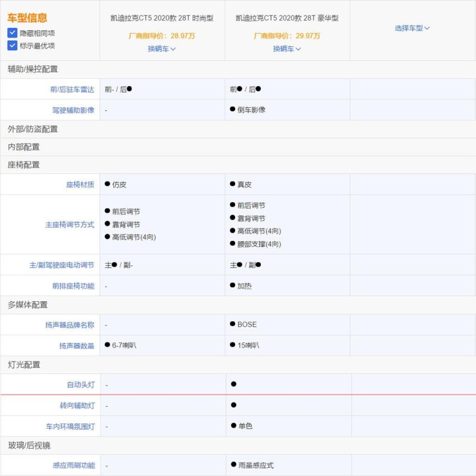This screenshot has height=476, width=476.
Task: Open the 选择车型 dropdown
Action: click(x=412, y=28)
